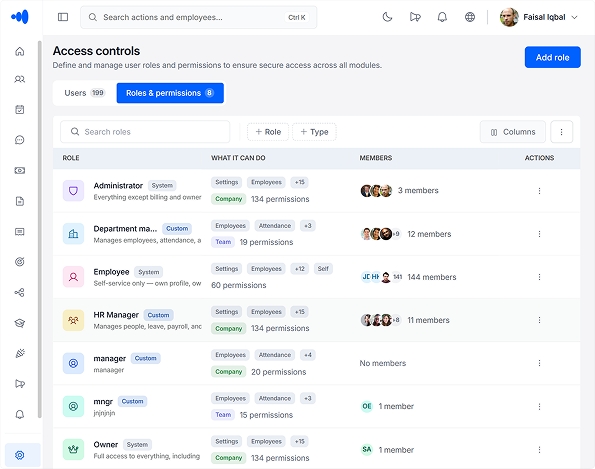This screenshot has width=595, height=469.
Task: Open Faisal Iqbal user menu chevron
Action: click(x=575, y=17)
